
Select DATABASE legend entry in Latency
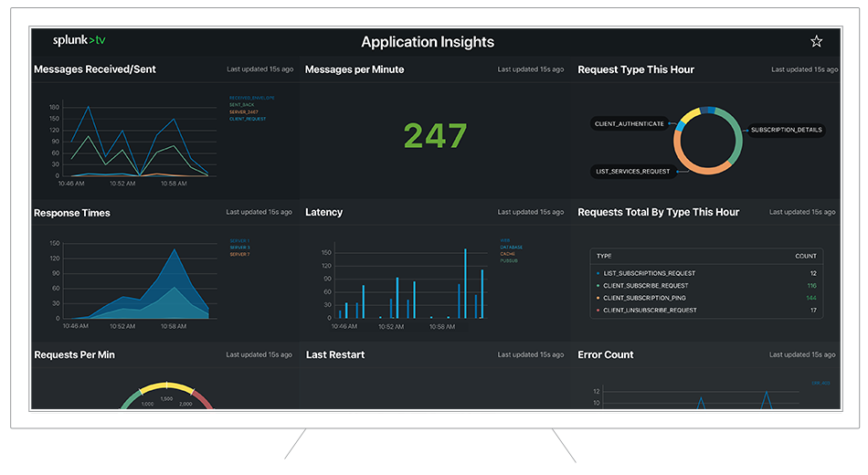click(511, 248)
